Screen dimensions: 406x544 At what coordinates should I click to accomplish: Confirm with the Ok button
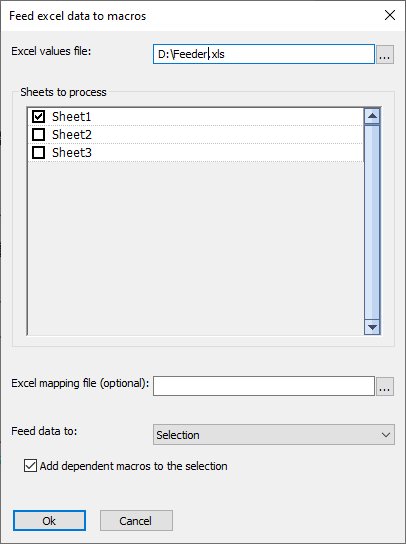click(49, 520)
